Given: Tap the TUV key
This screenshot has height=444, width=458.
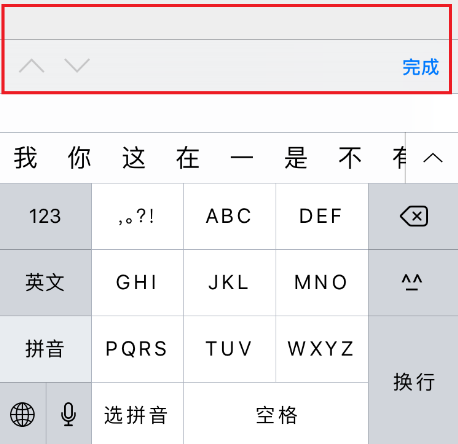Looking at the screenshot, I should (229, 349).
